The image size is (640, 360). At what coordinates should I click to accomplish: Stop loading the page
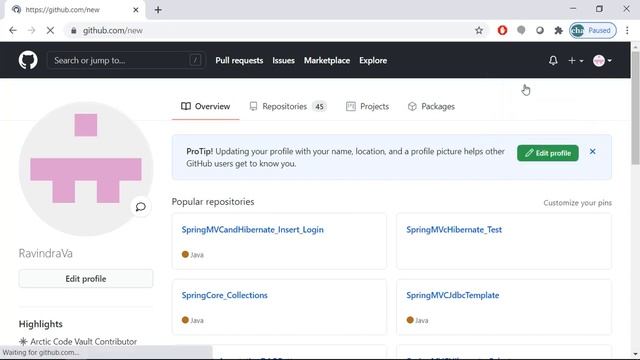click(50, 30)
